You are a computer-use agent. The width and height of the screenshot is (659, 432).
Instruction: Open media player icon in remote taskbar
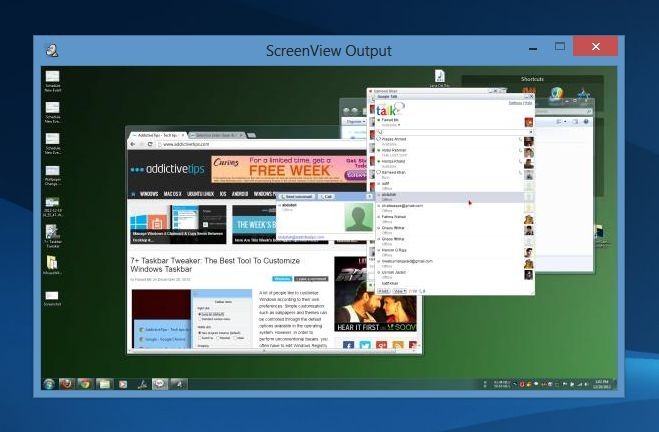123,384
